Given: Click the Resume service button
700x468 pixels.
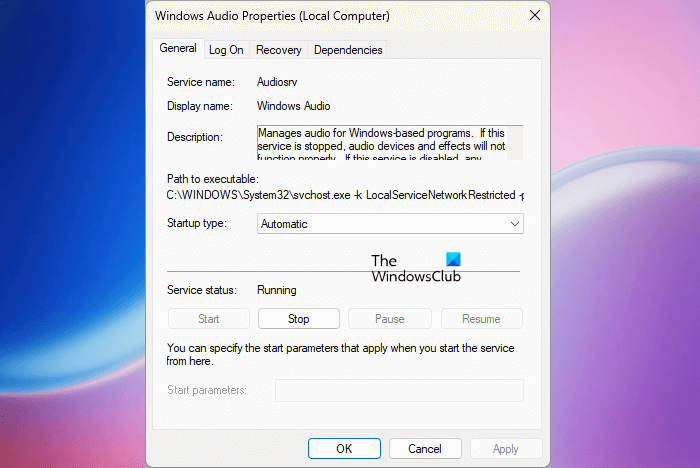Looking at the screenshot, I should [x=480, y=319].
